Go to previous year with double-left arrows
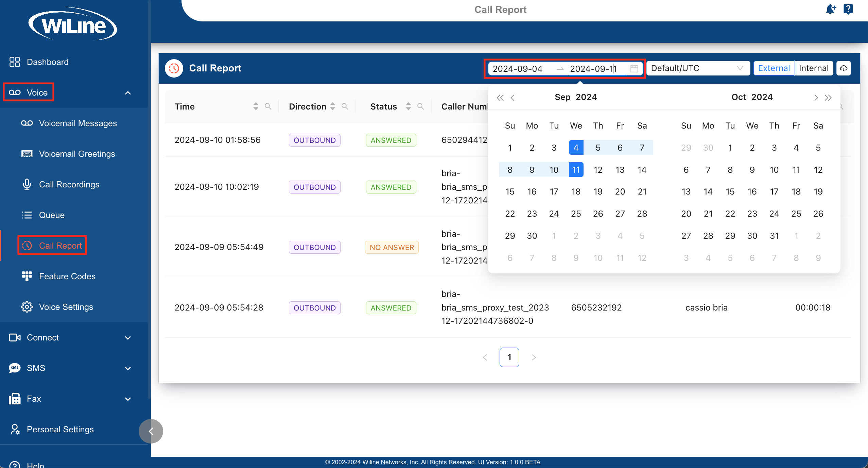The width and height of the screenshot is (868, 468). click(x=500, y=98)
